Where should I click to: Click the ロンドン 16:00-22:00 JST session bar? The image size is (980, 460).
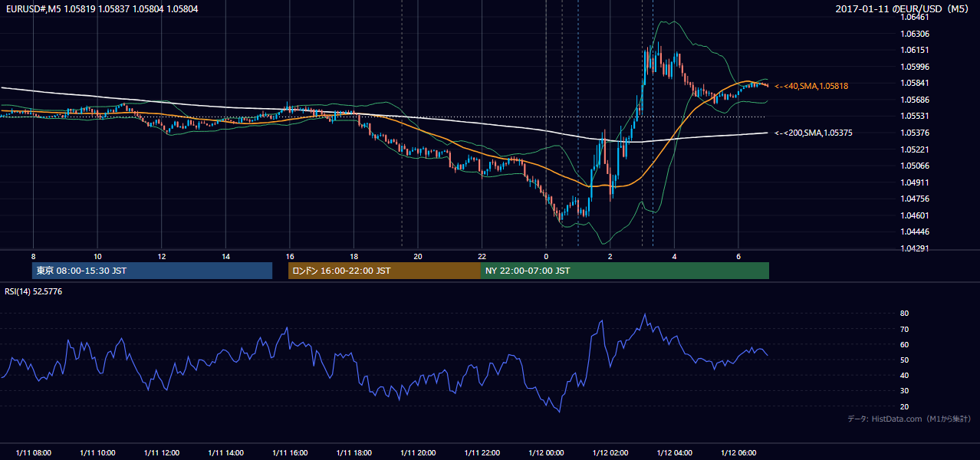(384, 271)
